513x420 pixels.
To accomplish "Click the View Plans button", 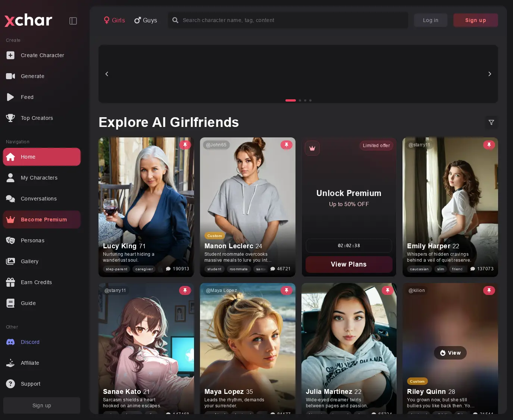I will 348,264.
